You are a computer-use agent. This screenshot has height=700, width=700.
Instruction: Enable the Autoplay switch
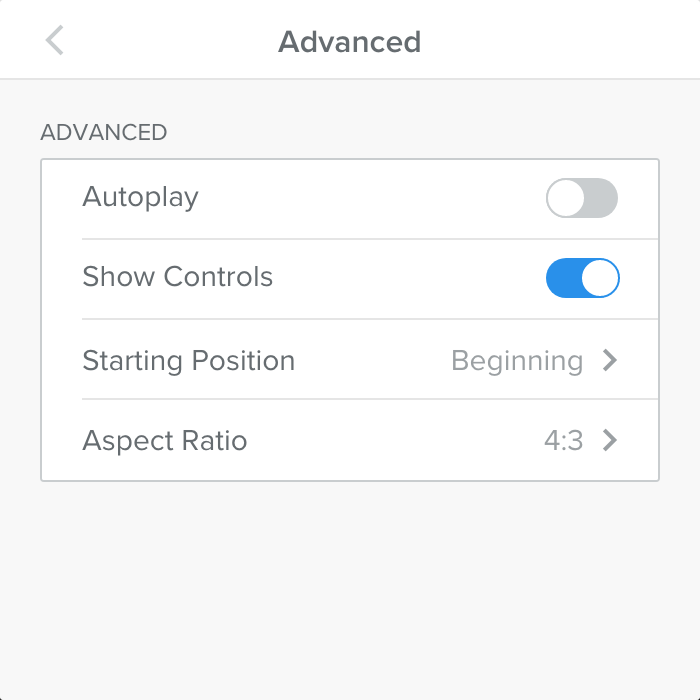point(582,198)
